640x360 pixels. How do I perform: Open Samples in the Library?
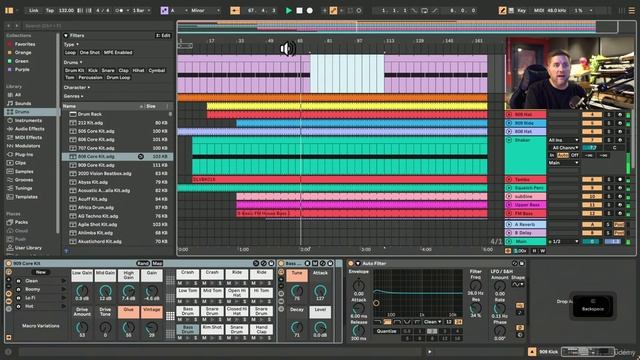coord(24,171)
